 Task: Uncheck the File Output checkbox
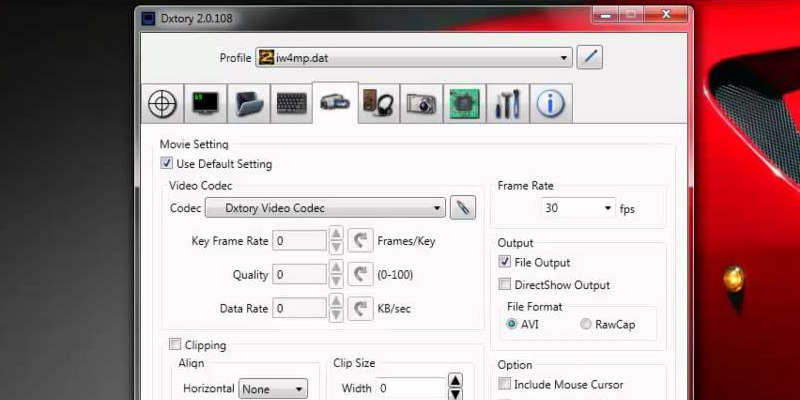click(505, 262)
